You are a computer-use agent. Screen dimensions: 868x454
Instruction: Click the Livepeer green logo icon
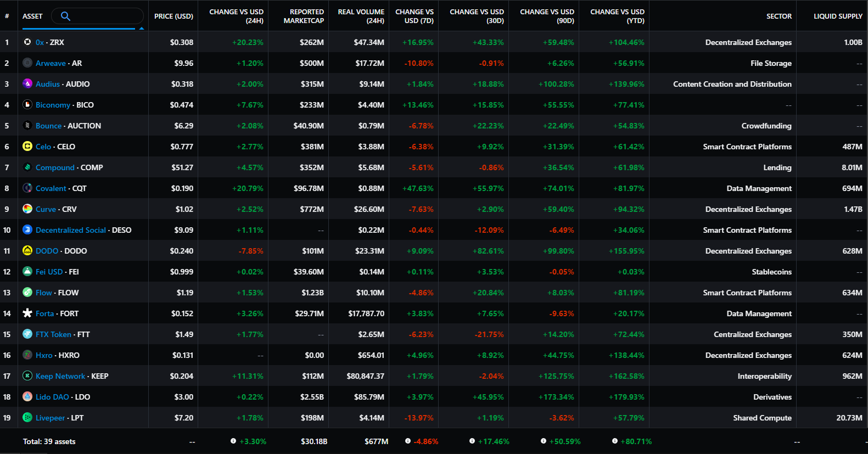[x=27, y=417]
